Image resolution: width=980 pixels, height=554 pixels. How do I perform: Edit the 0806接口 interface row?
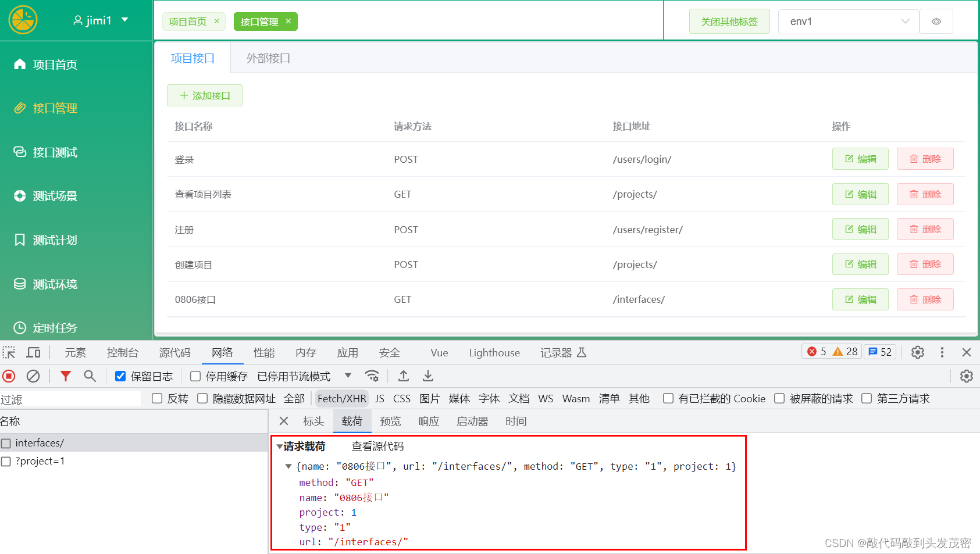tap(860, 299)
